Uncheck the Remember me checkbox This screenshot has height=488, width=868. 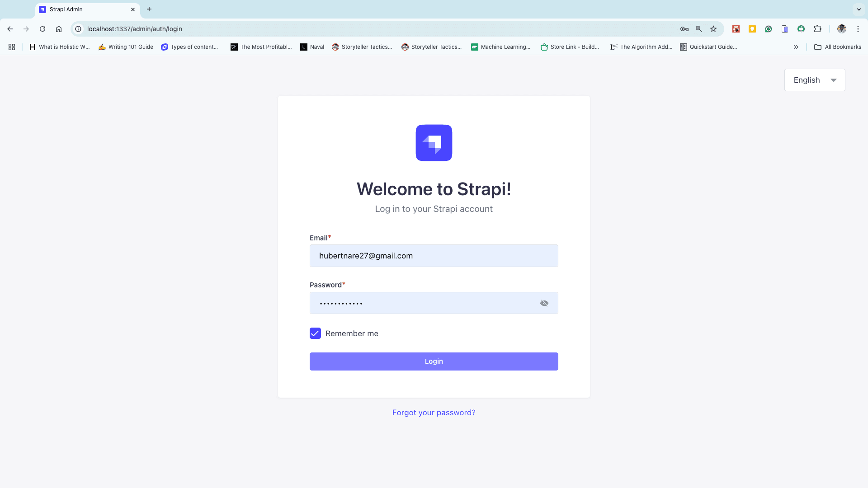point(315,333)
